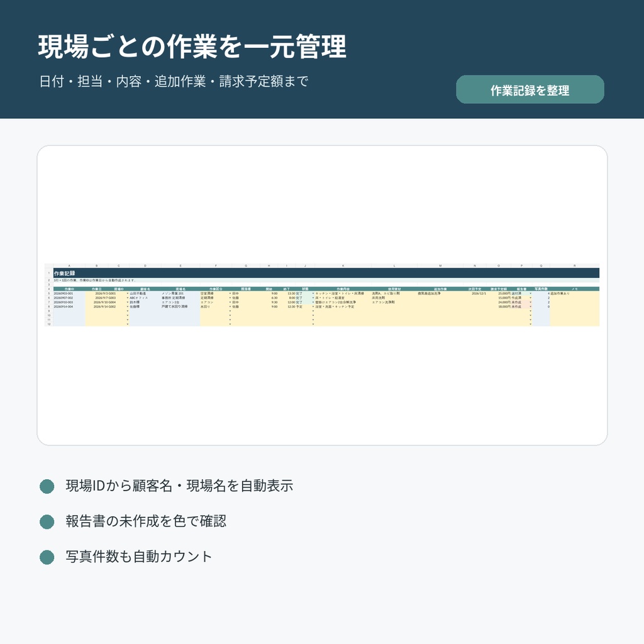Viewport: 644px width, 644px height.
Task: Click the cell with 作業ID 20260907-002
Action: click(x=69, y=297)
